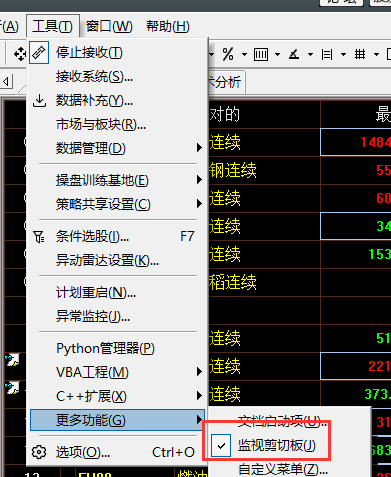Screen dimensions: 391x477
Task: Click the left tab scroll arrow
Action: click(x=6, y=81)
